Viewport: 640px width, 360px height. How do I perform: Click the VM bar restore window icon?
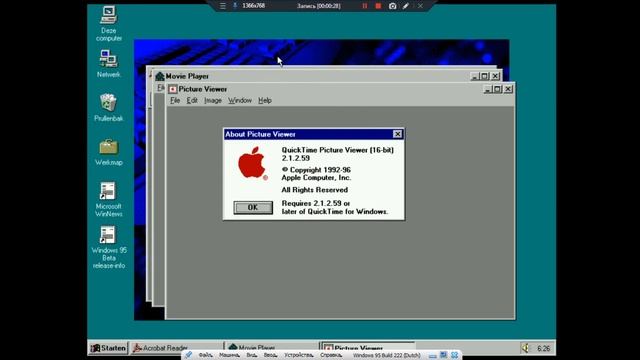tap(444, 355)
